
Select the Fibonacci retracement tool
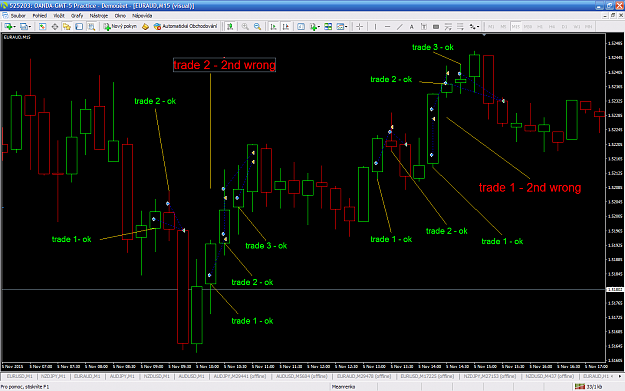pos(448,27)
